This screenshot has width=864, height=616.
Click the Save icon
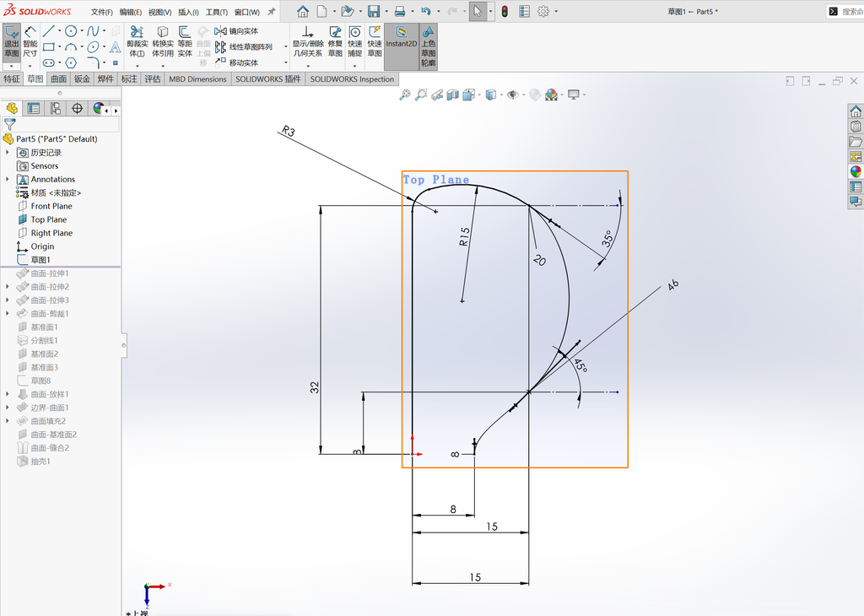(374, 11)
